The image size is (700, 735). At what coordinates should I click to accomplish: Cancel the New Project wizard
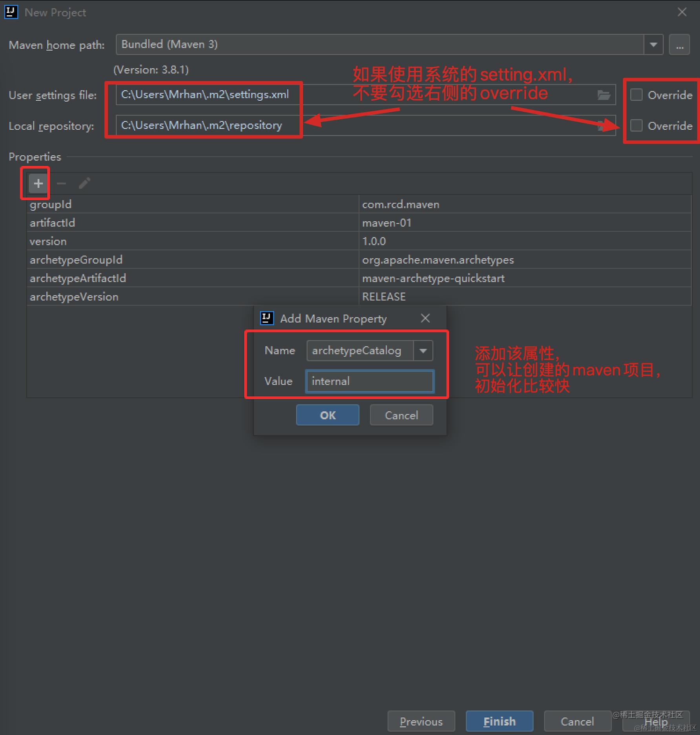577,722
